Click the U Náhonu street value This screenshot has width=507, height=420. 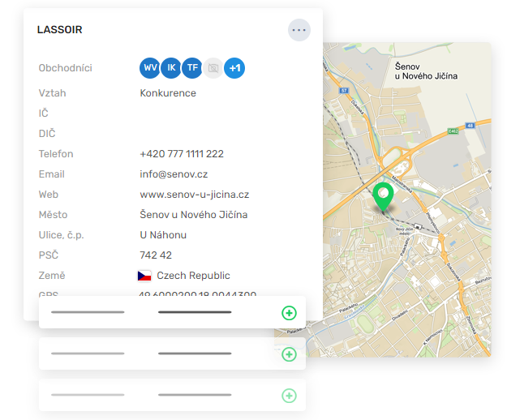(x=163, y=235)
